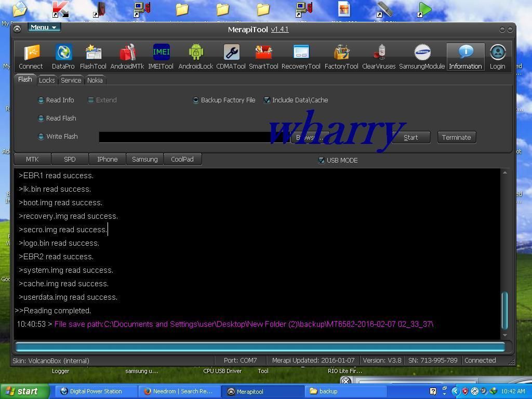
Task: Click the round icon left of Menu
Action: tap(17, 29)
